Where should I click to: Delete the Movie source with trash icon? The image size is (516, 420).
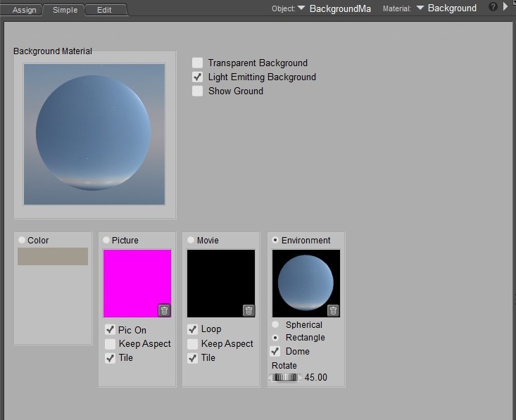[248, 310]
